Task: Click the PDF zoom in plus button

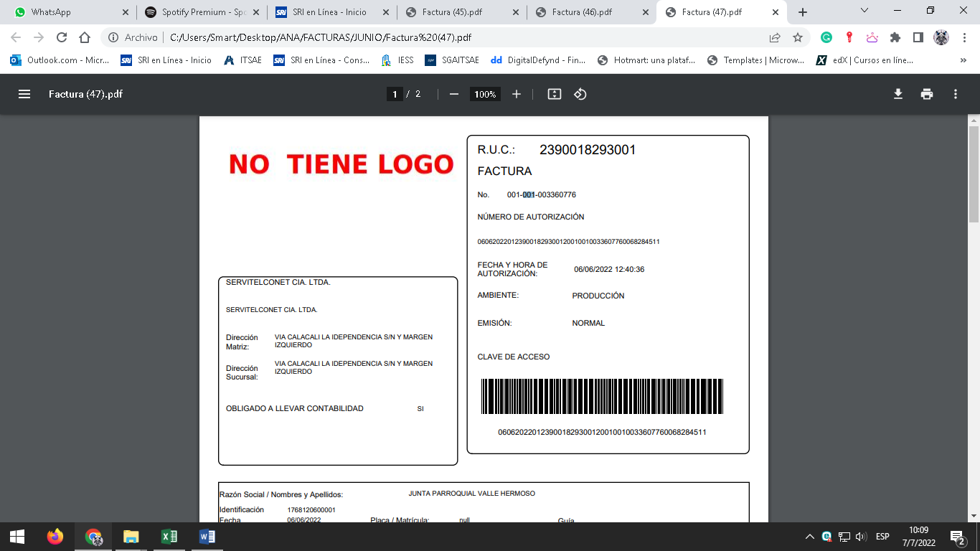Action: (517, 94)
